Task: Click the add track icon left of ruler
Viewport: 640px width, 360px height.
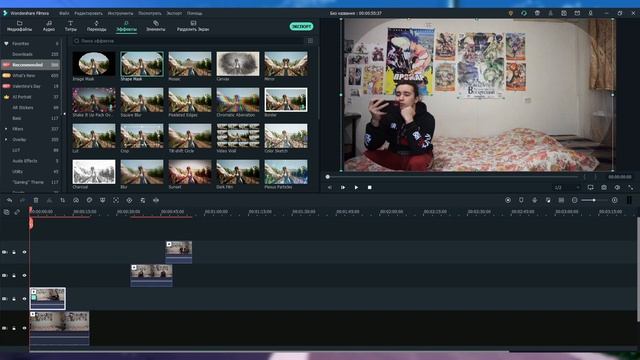Action: [x=6, y=212]
